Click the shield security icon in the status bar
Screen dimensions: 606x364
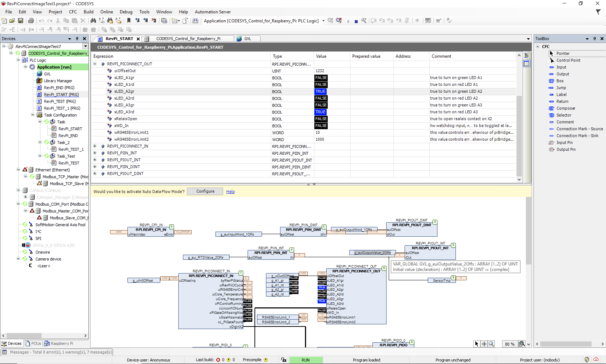click(x=587, y=360)
